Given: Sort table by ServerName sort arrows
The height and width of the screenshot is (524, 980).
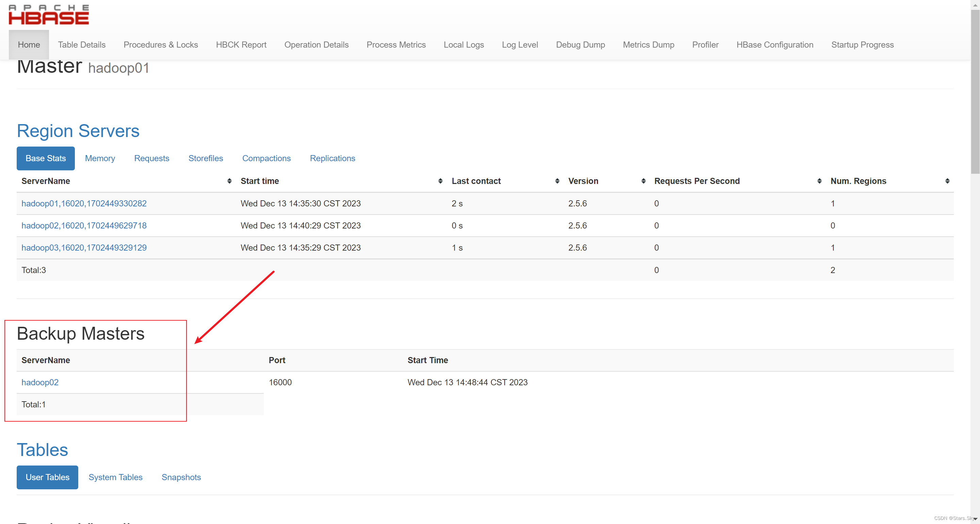Looking at the screenshot, I should click(229, 181).
